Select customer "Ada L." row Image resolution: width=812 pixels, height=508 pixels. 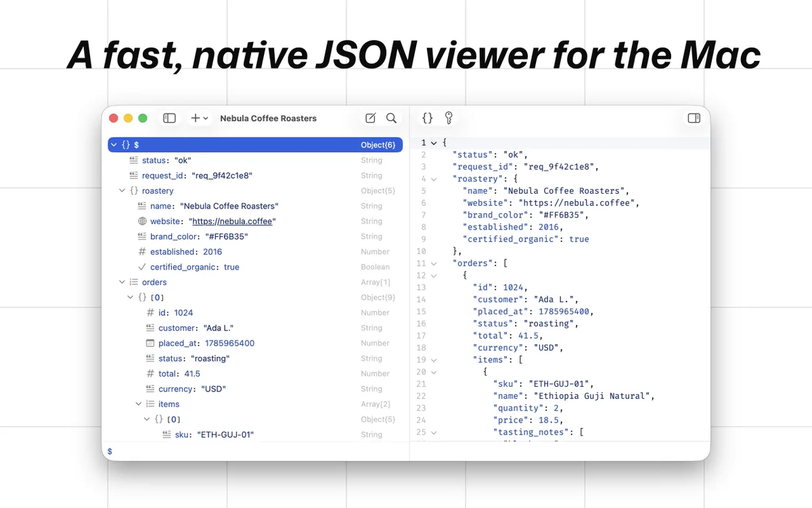(255, 328)
